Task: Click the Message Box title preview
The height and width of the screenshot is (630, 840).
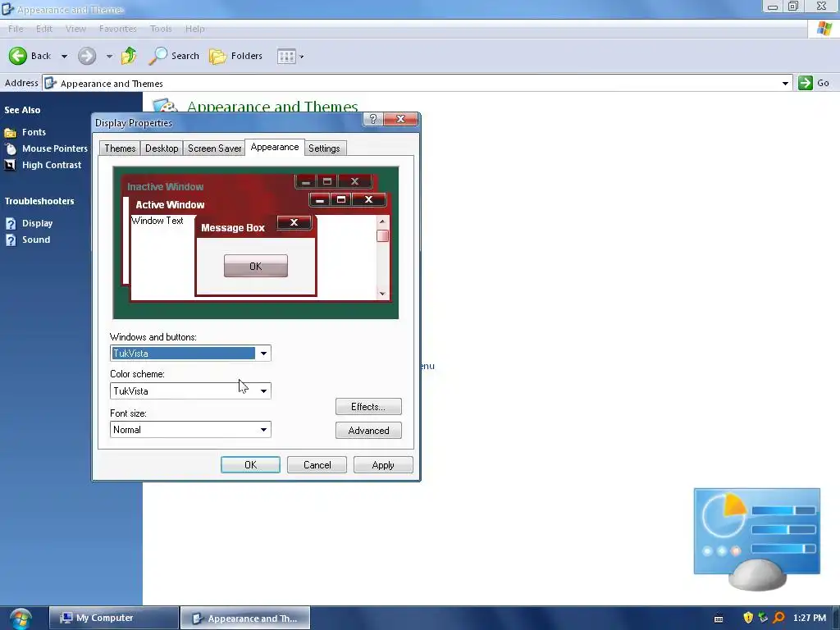Action: pyautogui.click(x=233, y=228)
